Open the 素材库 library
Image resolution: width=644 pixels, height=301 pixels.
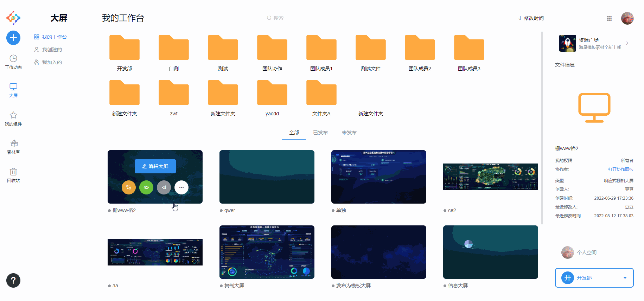13,147
